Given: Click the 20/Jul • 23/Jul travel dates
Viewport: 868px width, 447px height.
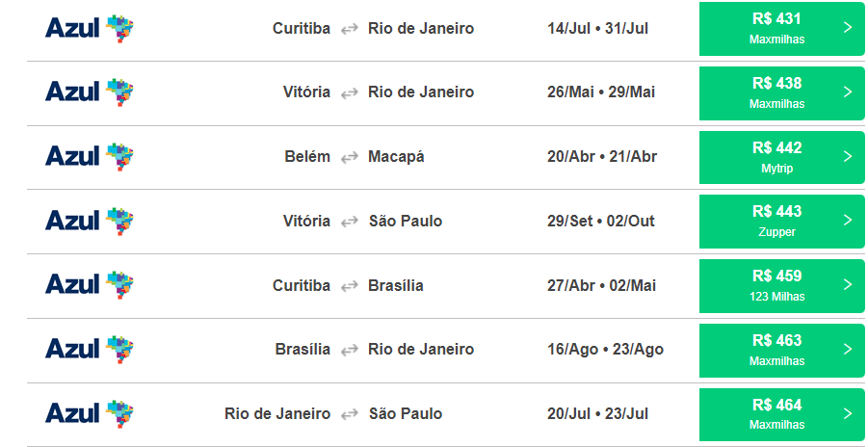Looking at the screenshot, I should point(598,414).
